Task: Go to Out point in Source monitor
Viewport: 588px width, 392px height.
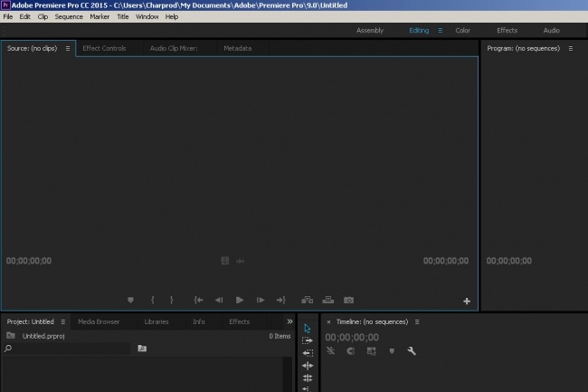Action: 280,300
